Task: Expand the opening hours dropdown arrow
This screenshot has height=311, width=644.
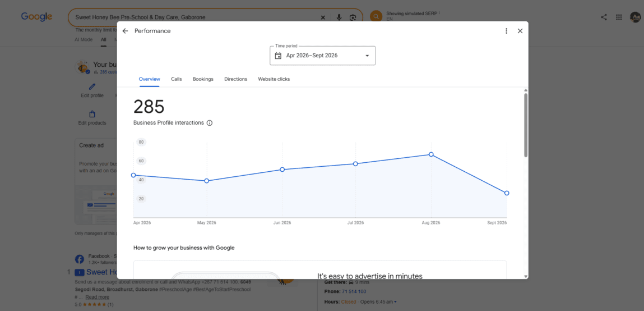Action: pos(395,302)
